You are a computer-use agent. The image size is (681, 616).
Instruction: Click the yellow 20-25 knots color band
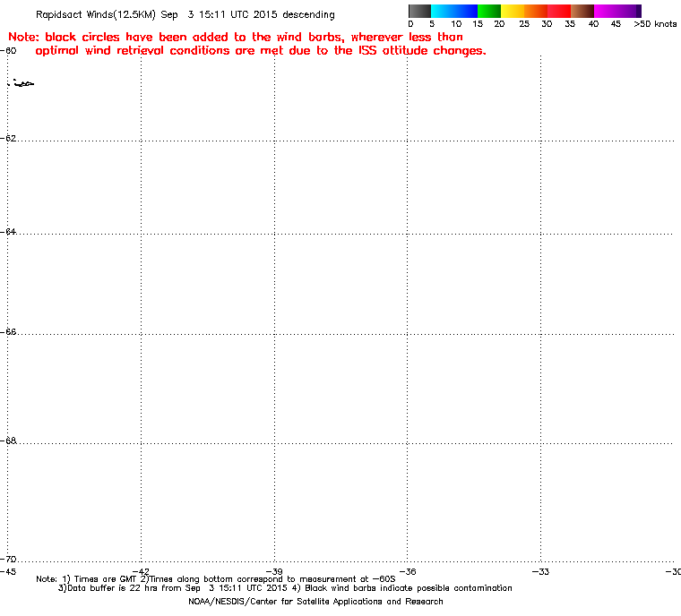tap(513, 11)
